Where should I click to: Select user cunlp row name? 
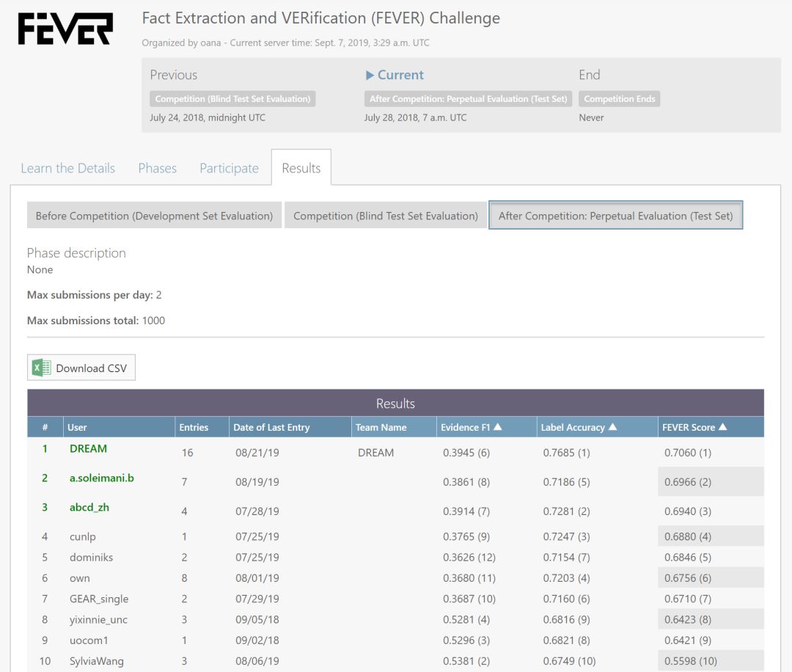click(82, 536)
